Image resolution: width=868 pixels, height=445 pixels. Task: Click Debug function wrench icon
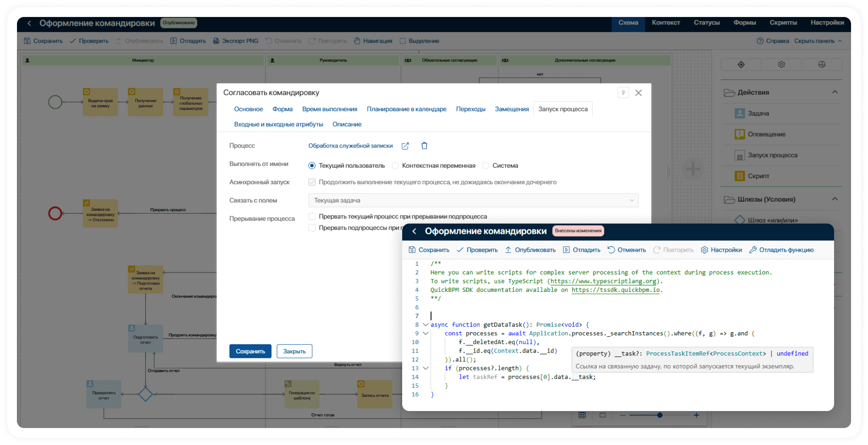(x=753, y=250)
